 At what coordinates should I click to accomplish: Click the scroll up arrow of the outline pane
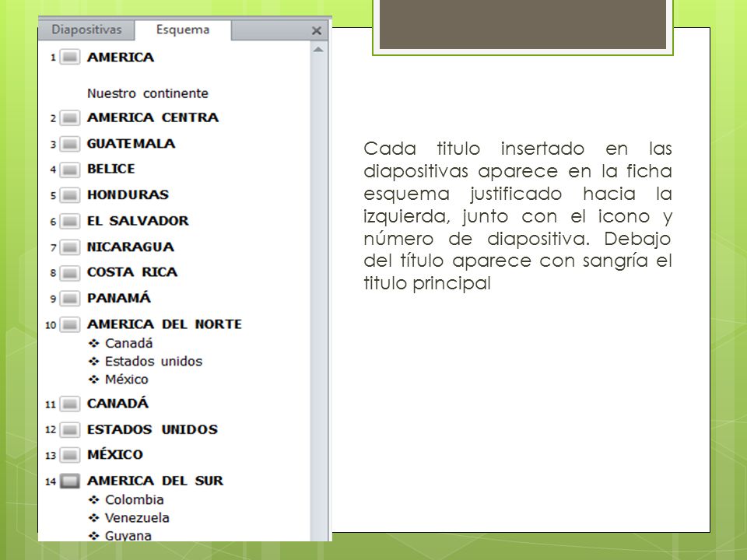coord(318,50)
